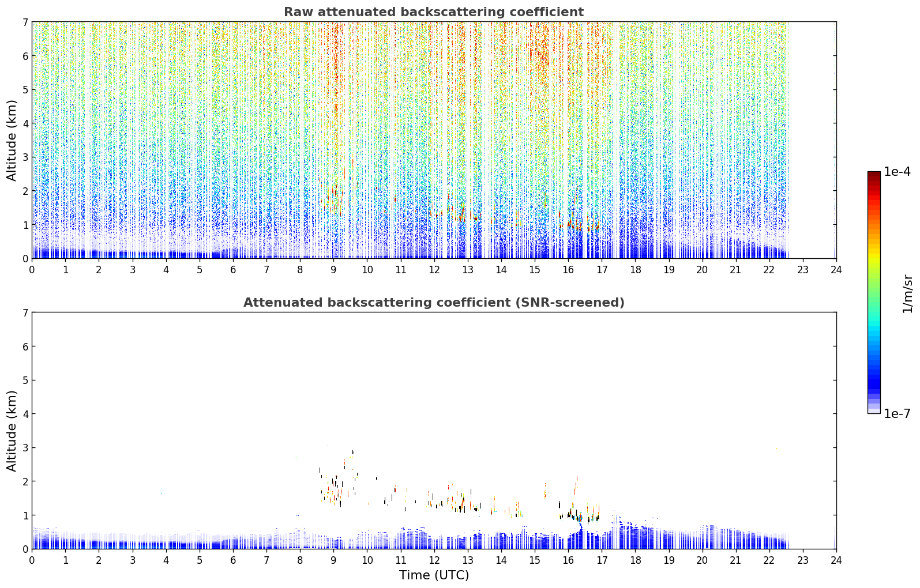Click the '1e-4' colorbar top label
The width and height of the screenshot is (920, 588).
[897, 172]
